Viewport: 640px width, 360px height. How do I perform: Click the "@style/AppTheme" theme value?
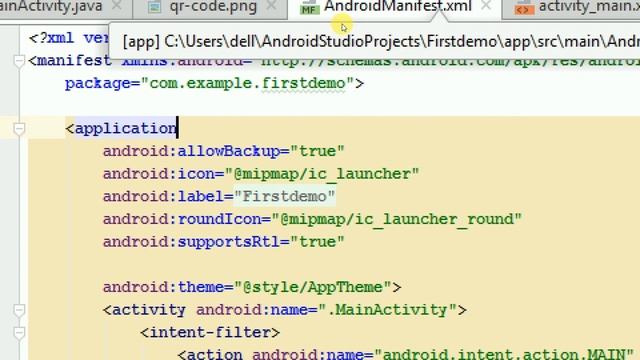(x=313, y=287)
